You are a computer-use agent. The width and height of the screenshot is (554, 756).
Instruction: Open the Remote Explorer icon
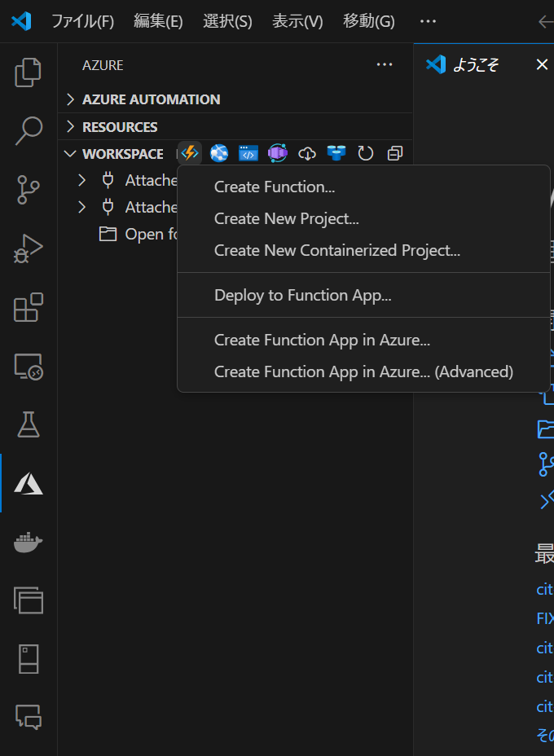point(29,367)
